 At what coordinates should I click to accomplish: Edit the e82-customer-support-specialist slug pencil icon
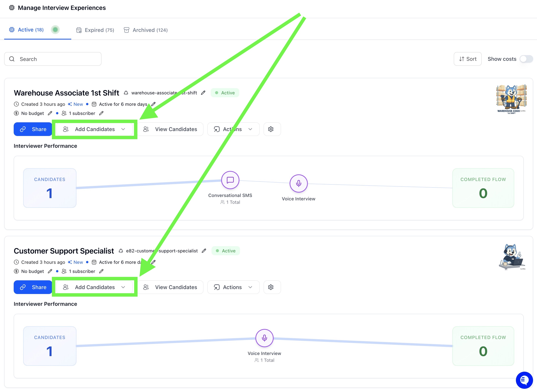[204, 251]
